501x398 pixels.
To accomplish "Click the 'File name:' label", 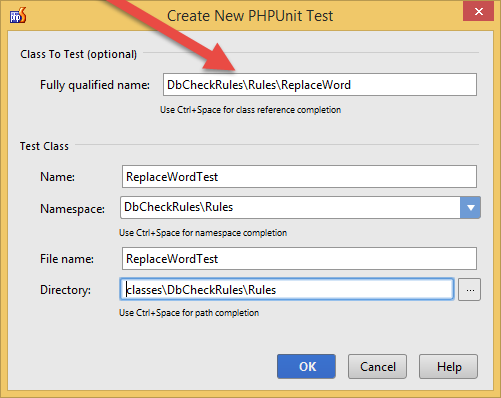I will 67,259.
